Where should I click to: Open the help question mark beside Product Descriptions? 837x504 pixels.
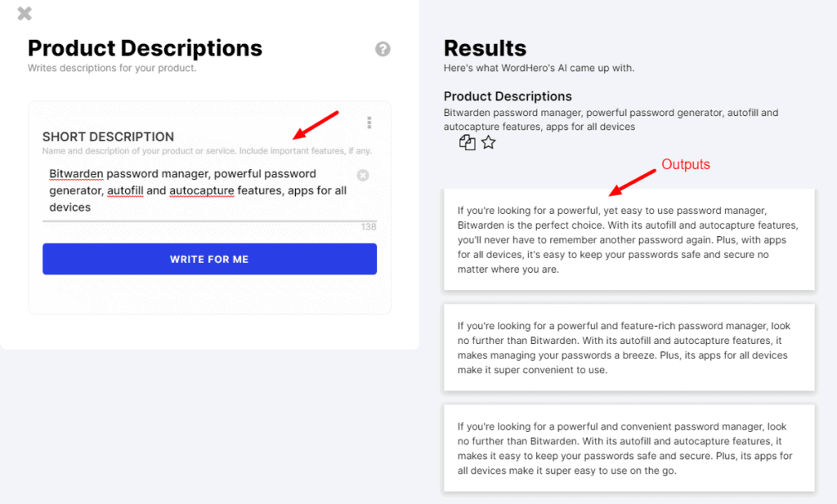(x=382, y=49)
